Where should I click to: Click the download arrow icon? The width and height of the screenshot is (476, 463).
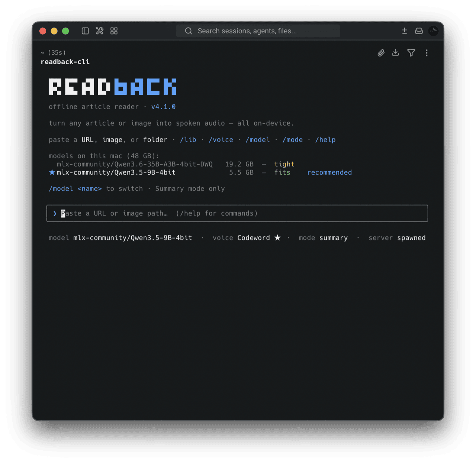pyautogui.click(x=395, y=53)
